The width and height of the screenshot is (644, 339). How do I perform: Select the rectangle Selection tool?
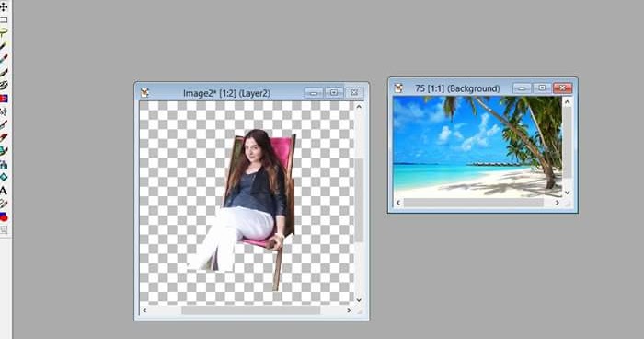click(x=4, y=19)
